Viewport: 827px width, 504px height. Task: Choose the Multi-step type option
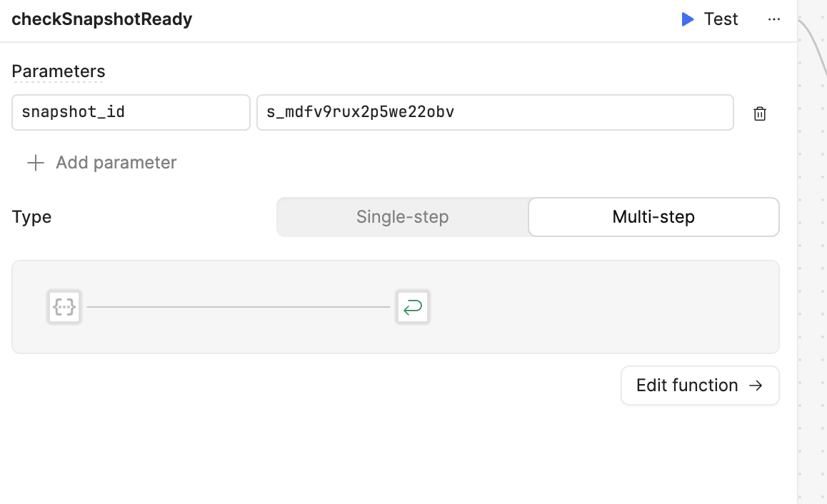tap(653, 217)
